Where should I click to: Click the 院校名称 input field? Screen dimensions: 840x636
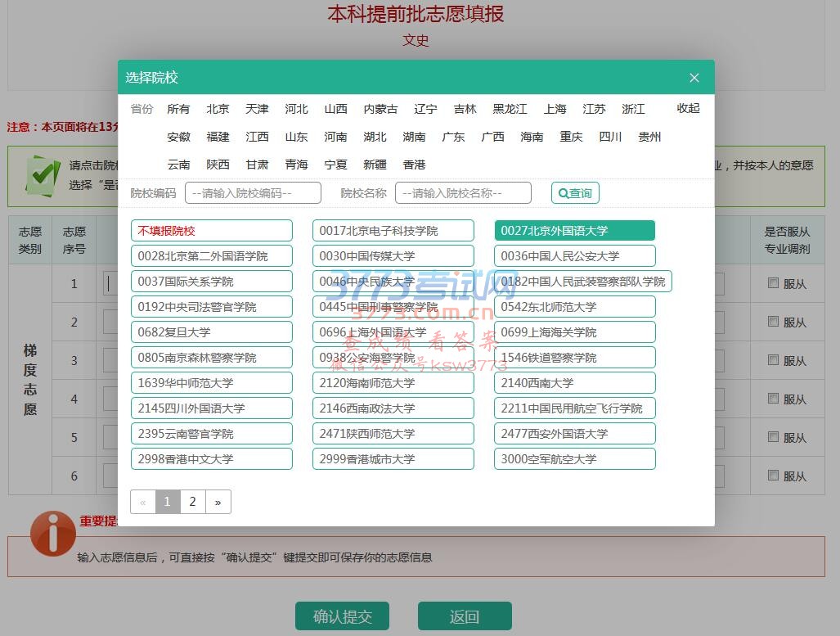click(x=463, y=193)
